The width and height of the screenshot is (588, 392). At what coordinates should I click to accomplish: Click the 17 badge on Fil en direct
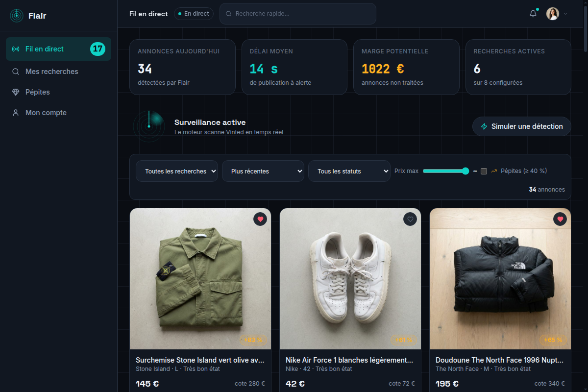pyautogui.click(x=98, y=49)
